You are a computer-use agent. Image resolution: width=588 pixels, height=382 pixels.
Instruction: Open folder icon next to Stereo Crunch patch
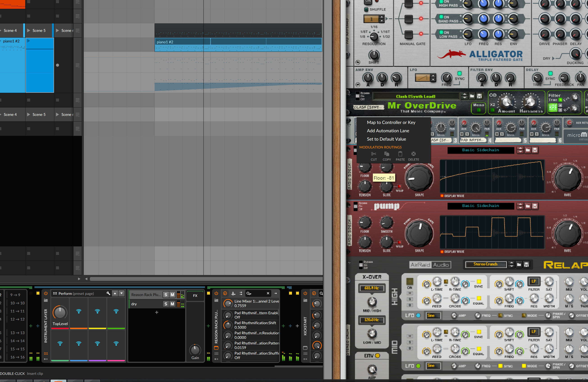pyautogui.click(x=519, y=265)
